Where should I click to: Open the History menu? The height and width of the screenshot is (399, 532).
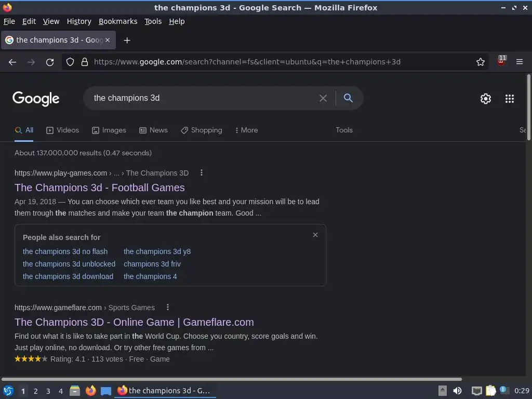tap(79, 21)
